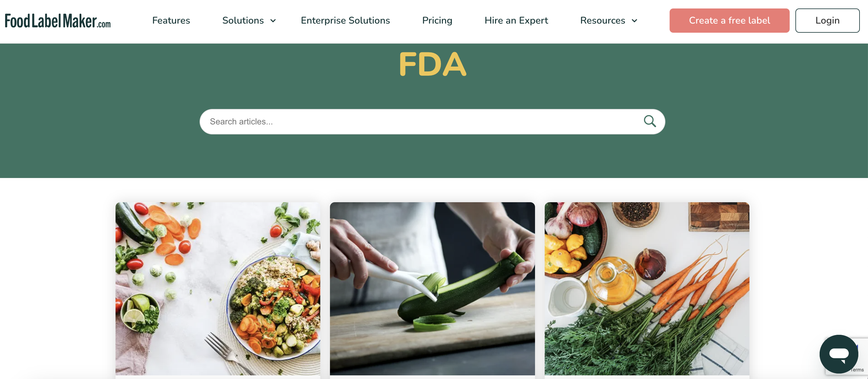The image size is (868, 379).
Task: Visit the Pricing page
Action: tap(437, 21)
